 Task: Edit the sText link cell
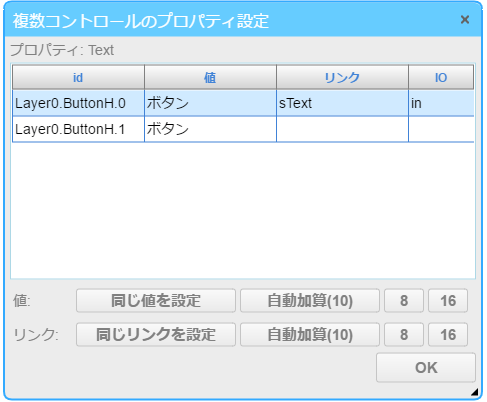(342, 103)
